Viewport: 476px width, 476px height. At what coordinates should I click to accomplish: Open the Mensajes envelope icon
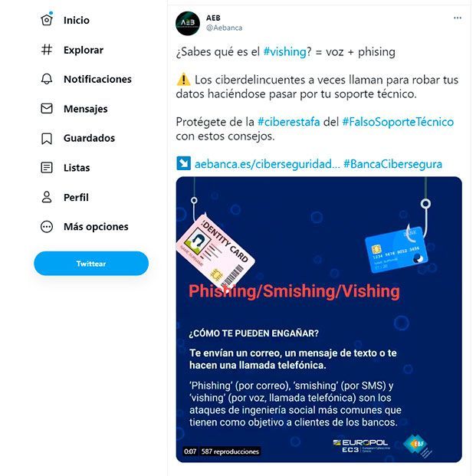[47, 108]
